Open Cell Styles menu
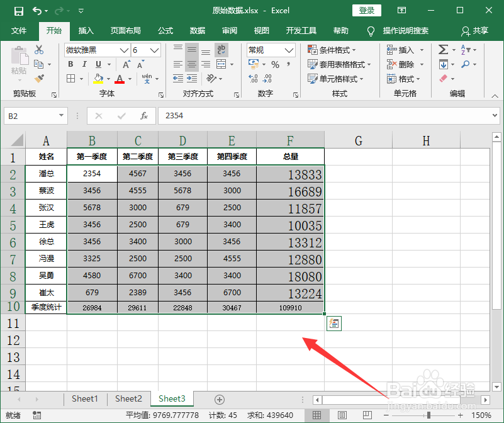Viewport: 504px width, 423px height. 335,79
